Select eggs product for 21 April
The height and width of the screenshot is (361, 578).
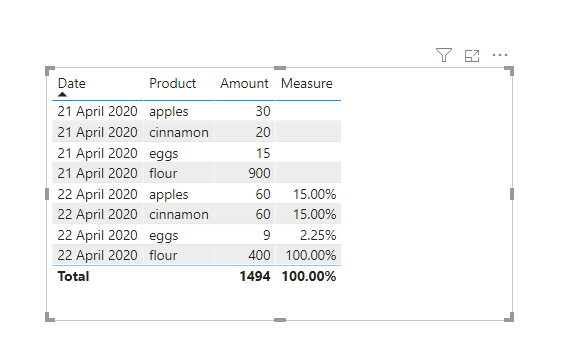pos(164,154)
